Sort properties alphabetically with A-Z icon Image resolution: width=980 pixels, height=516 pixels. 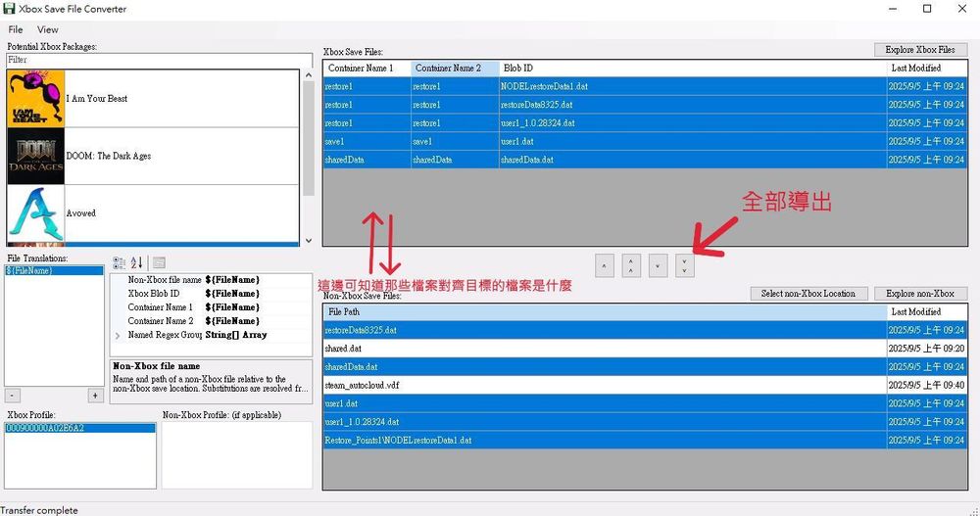136,262
